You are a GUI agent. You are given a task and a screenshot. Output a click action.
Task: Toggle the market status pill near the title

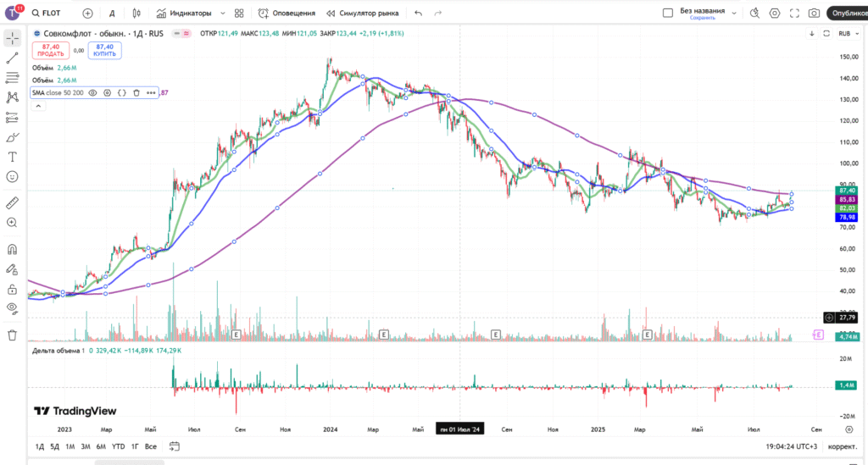click(182, 34)
